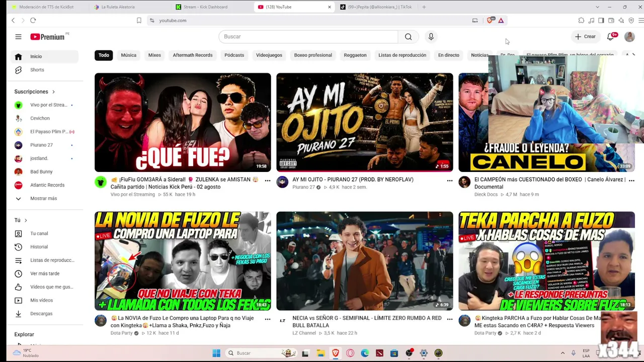Open the media control music note icon

tap(591, 21)
